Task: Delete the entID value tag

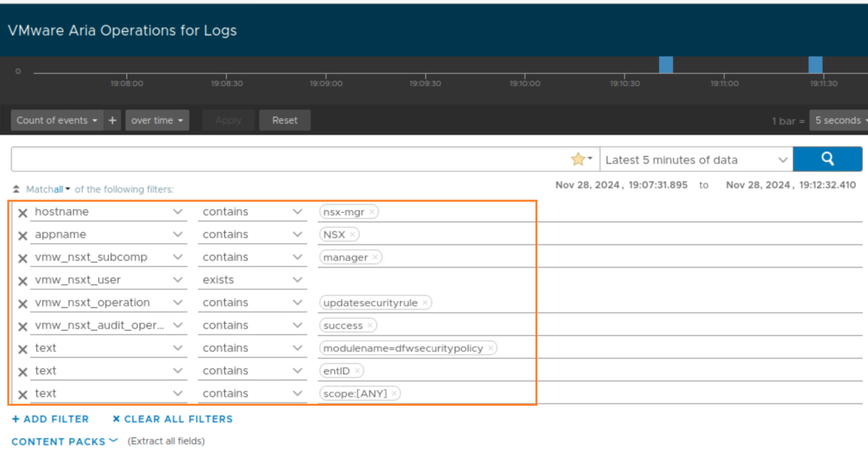Action: click(357, 371)
